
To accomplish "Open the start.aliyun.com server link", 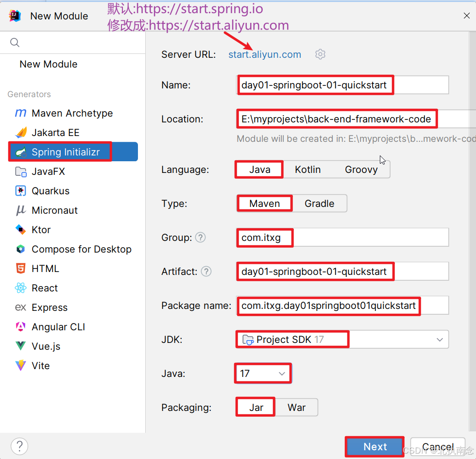I will (265, 54).
